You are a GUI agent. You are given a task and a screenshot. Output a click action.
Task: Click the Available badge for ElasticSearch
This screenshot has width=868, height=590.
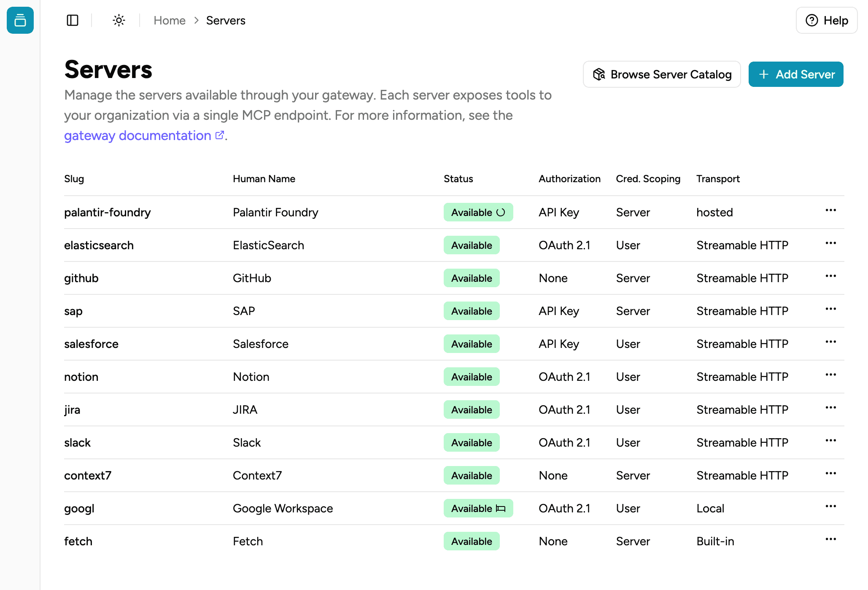point(471,245)
